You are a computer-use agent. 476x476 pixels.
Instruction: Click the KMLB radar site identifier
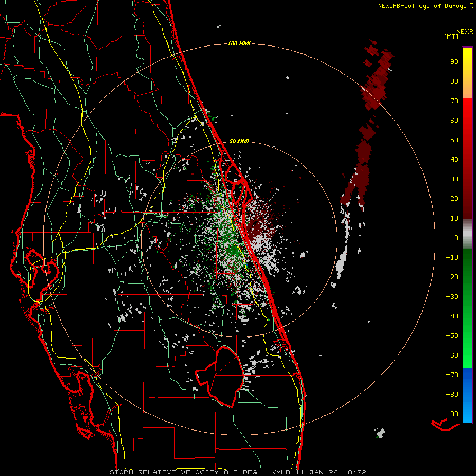click(280, 472)
